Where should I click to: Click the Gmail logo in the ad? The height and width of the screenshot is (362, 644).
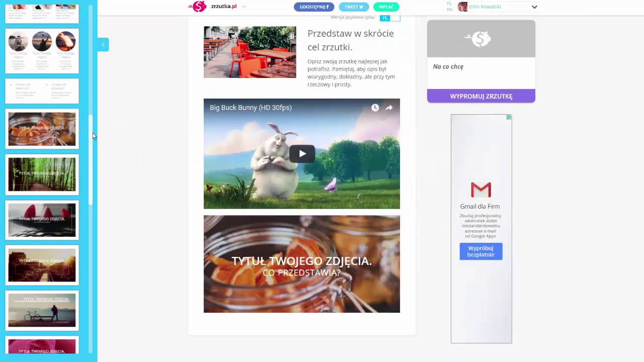[481, 190]
